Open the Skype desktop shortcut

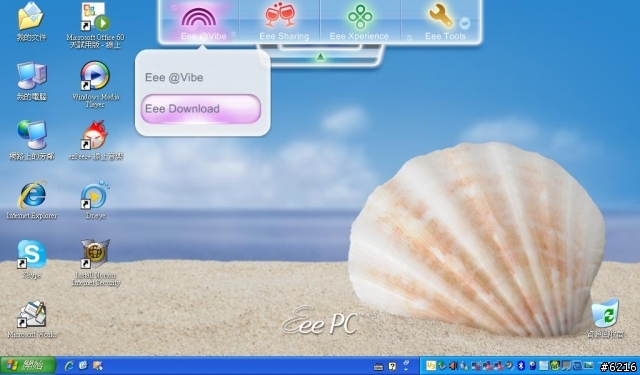pyautogui.click(x=31, y=260)
